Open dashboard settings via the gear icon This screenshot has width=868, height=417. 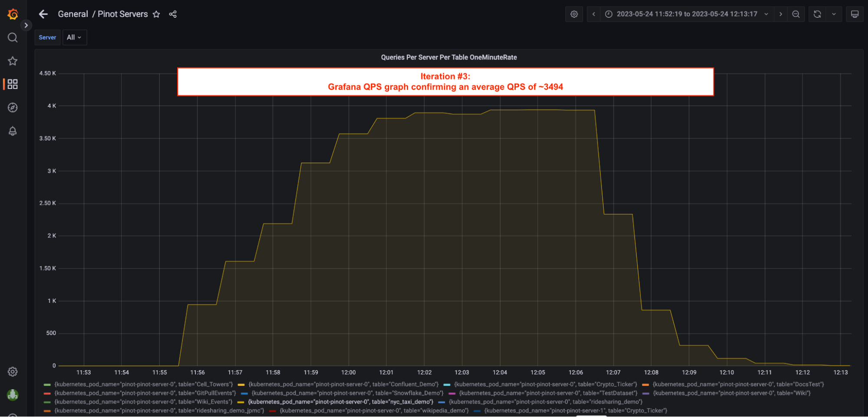click(x=574, y=14)
